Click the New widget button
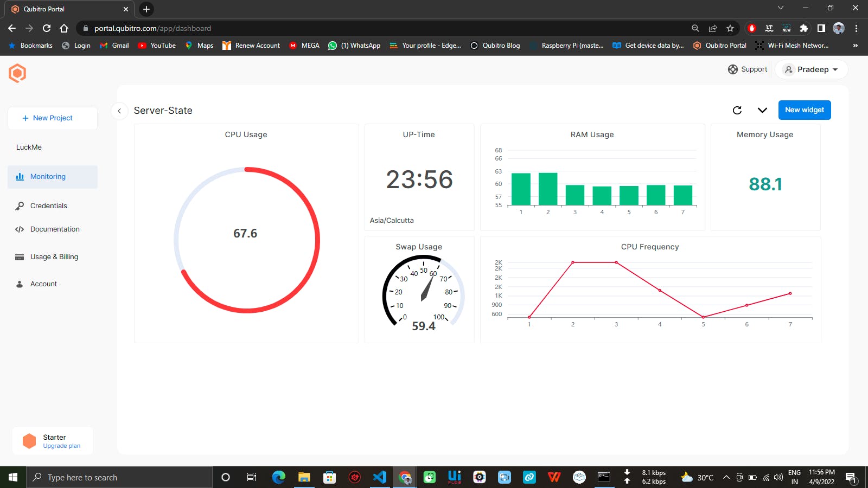The image size is (868, 488). 805,110
